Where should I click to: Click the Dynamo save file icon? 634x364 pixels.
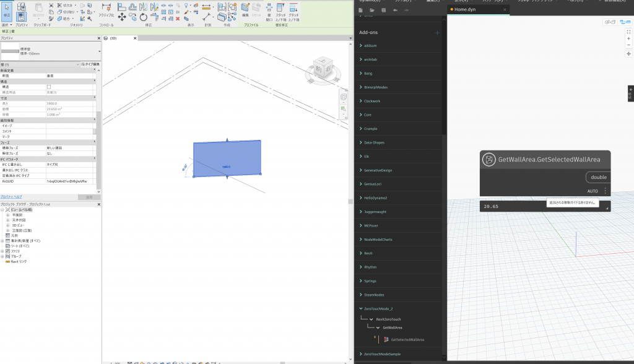coord(384,11)
